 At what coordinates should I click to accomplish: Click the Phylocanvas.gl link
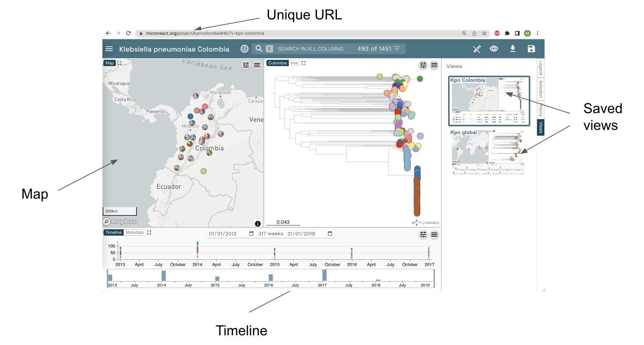coord(426,222)
